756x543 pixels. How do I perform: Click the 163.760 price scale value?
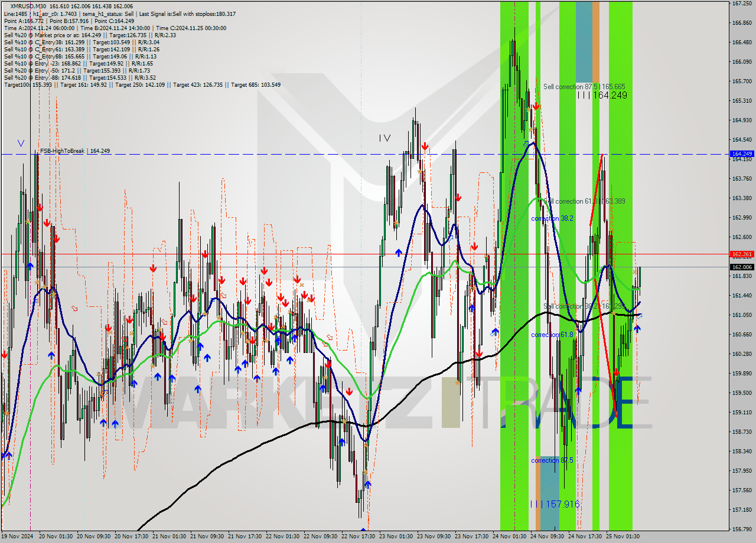tap(742, 179)
